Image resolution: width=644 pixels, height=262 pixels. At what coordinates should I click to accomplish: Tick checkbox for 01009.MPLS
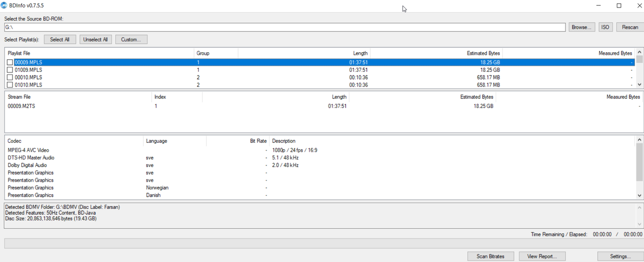(10, 70)
